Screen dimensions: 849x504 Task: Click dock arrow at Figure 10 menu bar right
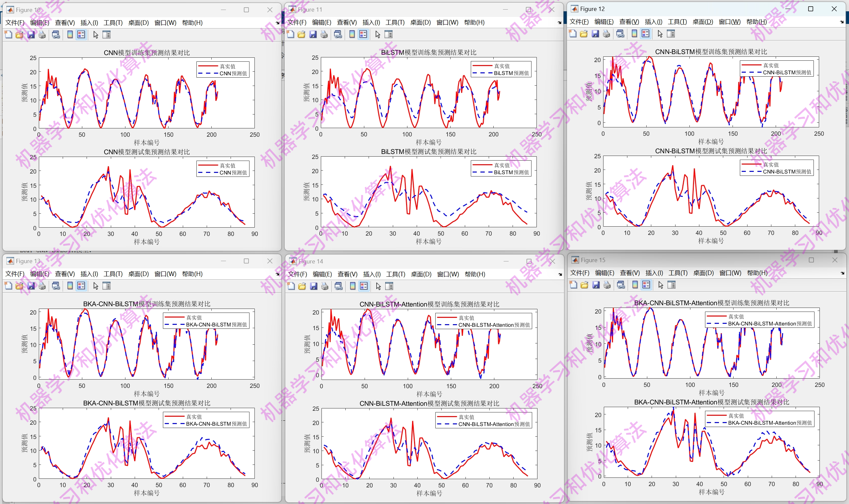click(x=277, y=23)
